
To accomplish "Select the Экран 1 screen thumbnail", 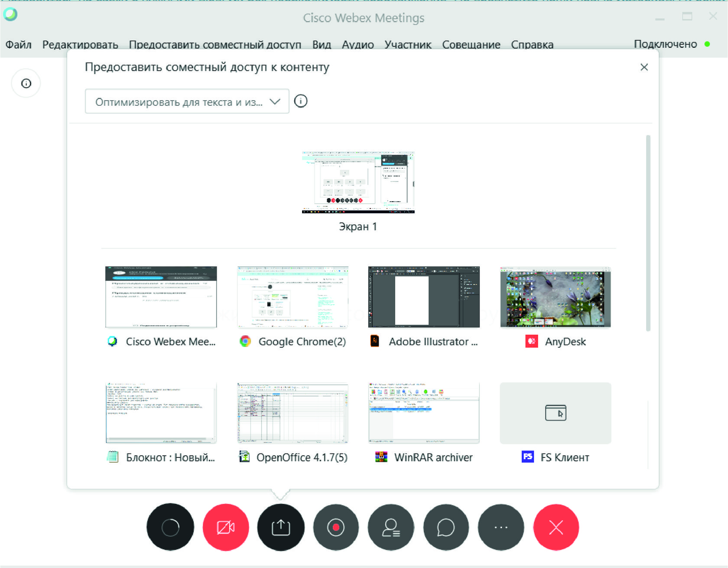I will tap(358, 183).
